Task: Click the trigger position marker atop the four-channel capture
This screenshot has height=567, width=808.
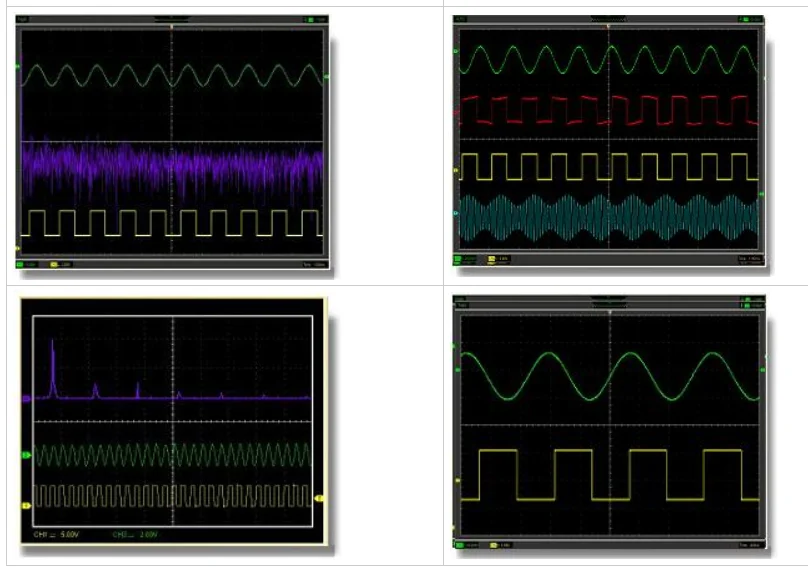Action: [608, 26]
